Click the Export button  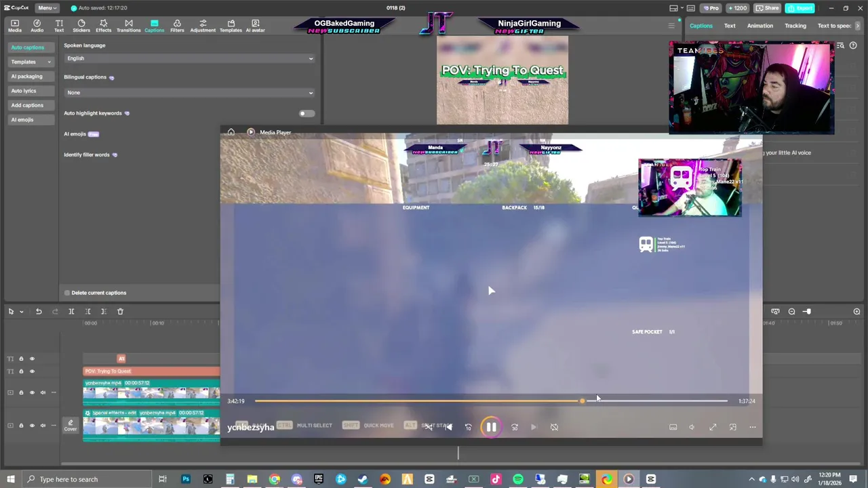coord(800,8)
